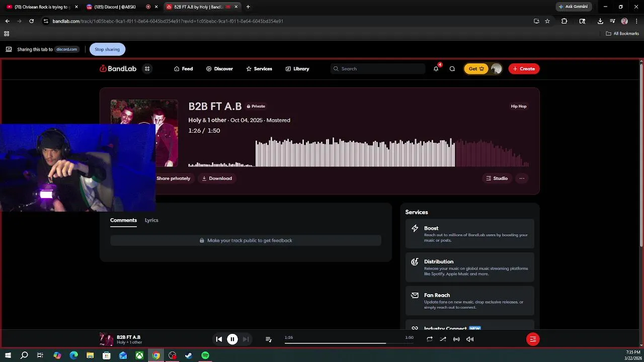
Task: Open the Hip Hop genre tag
Action: coord(519,106)
